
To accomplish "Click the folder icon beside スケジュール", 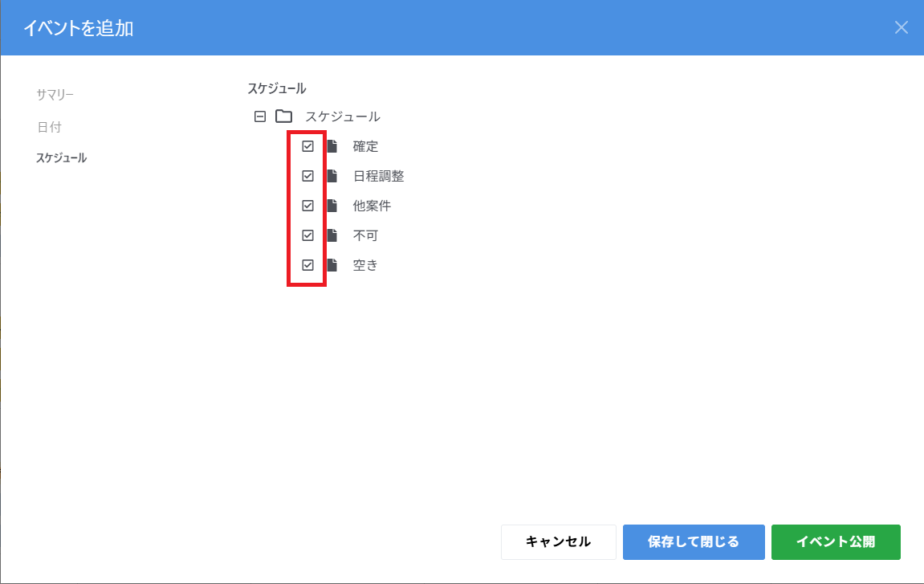I will coord(283,116).
